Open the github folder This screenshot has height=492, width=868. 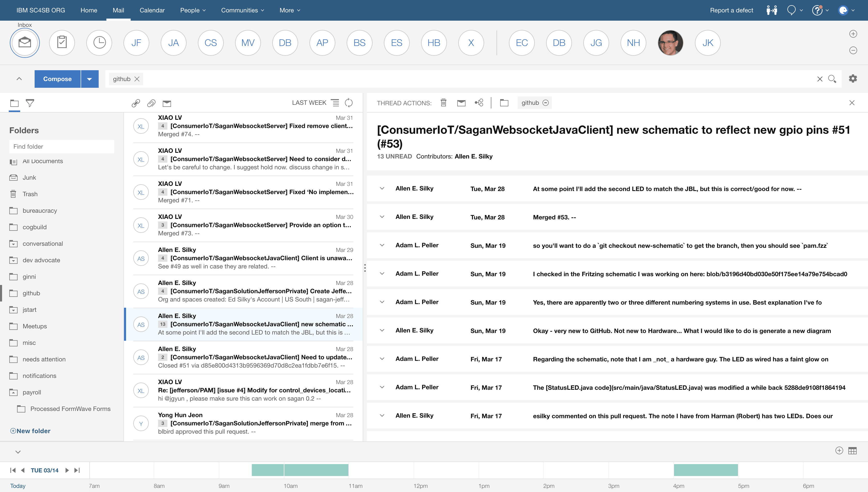click(31, 293)
